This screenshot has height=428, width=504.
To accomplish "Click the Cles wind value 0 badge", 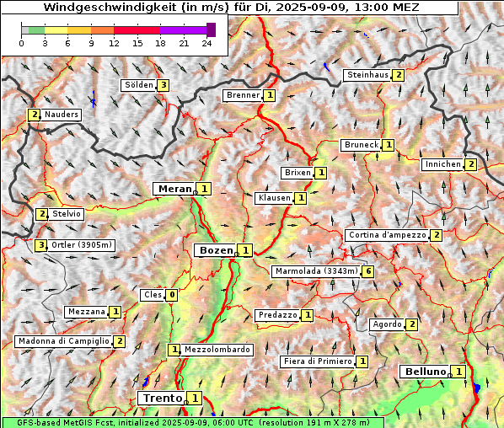I will (x=172, y=295).
